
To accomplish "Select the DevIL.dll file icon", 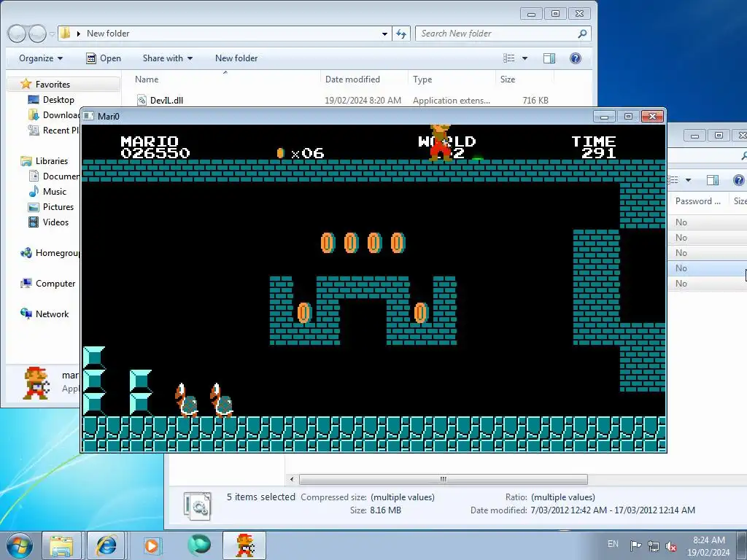I will click(x=142, y=100).
